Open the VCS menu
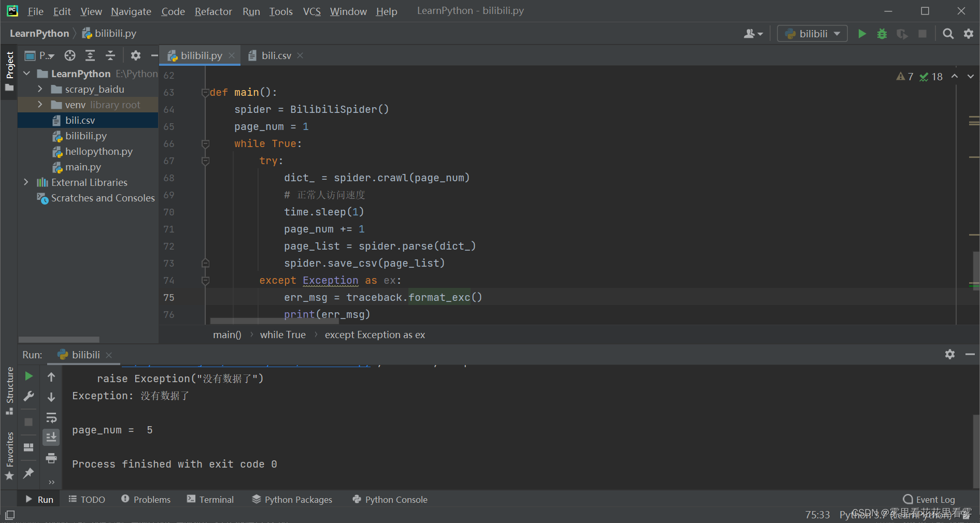This screenshot has width=980, height=523. tap(312, 11)
